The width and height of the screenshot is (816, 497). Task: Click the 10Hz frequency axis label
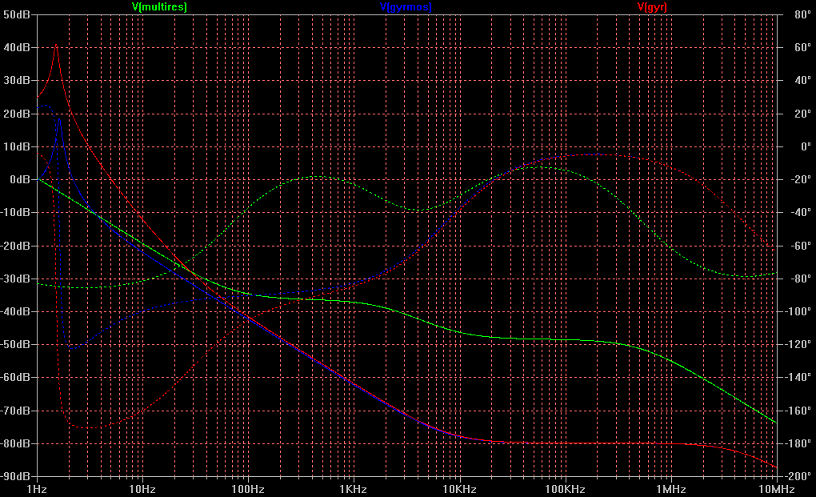click(x=142, y=489)
